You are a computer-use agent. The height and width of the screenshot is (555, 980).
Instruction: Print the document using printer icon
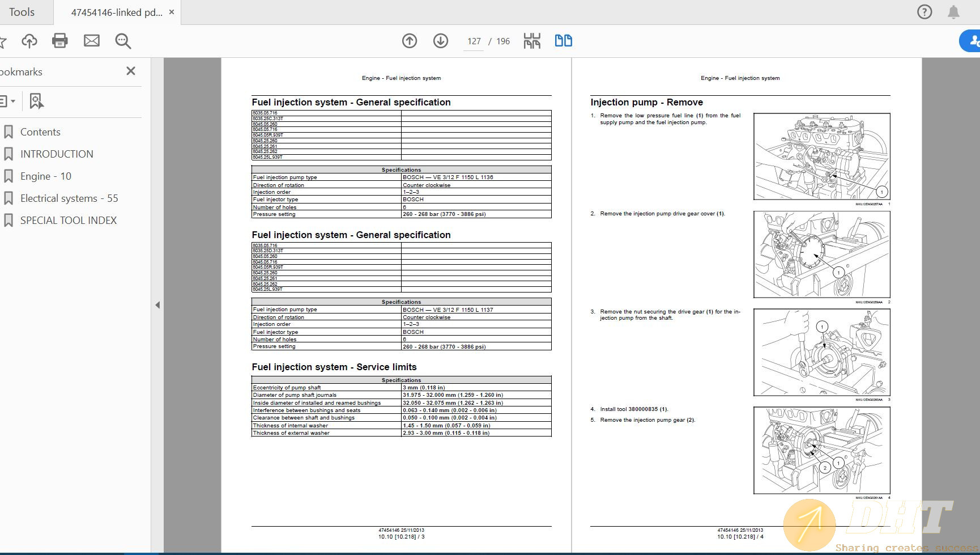60,41
